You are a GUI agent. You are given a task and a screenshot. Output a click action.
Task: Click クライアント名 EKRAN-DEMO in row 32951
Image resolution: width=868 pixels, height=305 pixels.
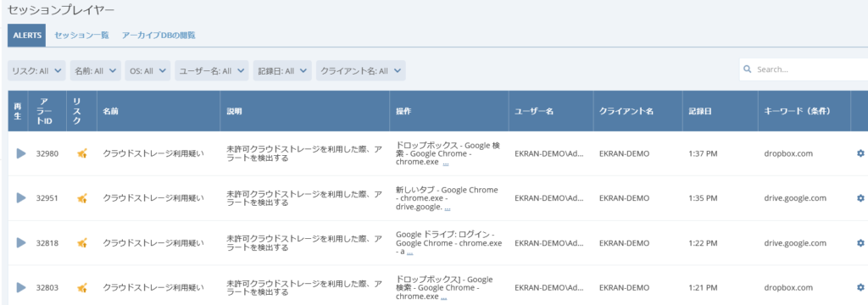pos(624,197)
